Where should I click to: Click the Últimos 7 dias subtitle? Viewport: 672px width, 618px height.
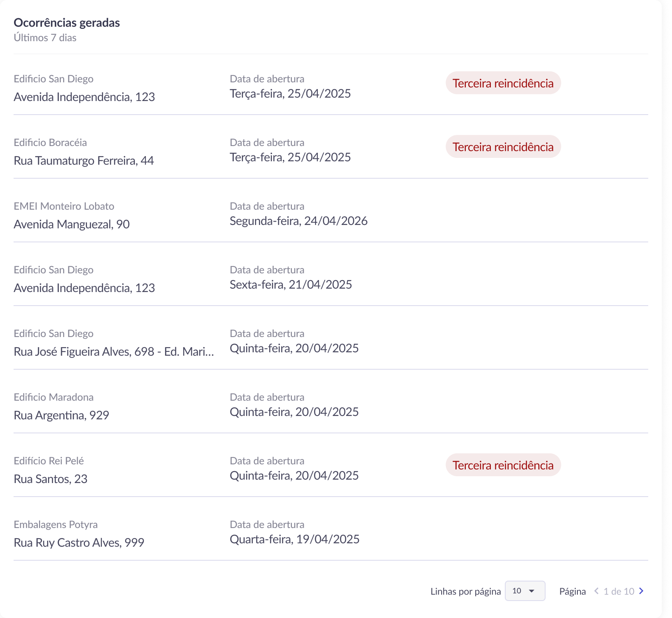coord(45,38)
